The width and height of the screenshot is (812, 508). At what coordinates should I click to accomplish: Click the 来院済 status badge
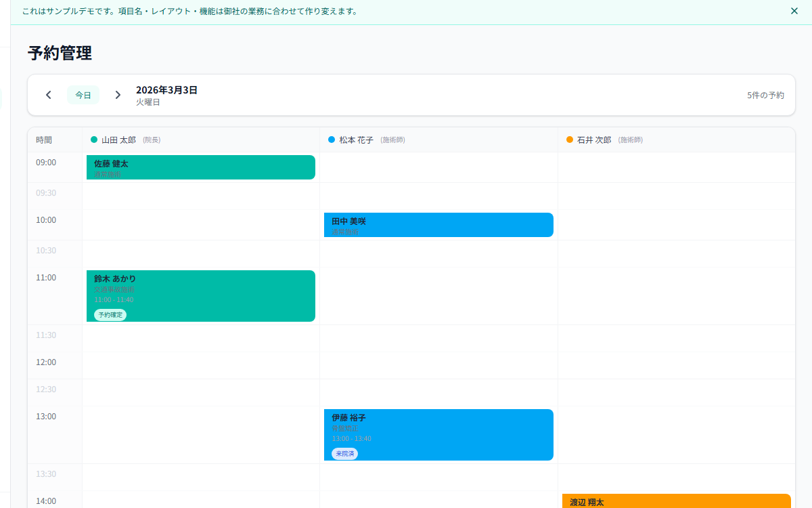tap(344, 454)
